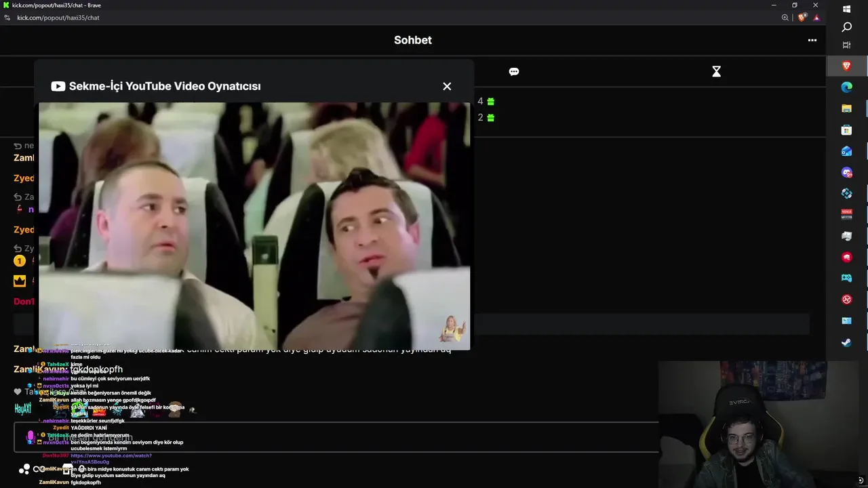Click the reply arrow starting with Zy
Image resolution: width=868 pixels, height=488 pixels.
coord(18,249)
